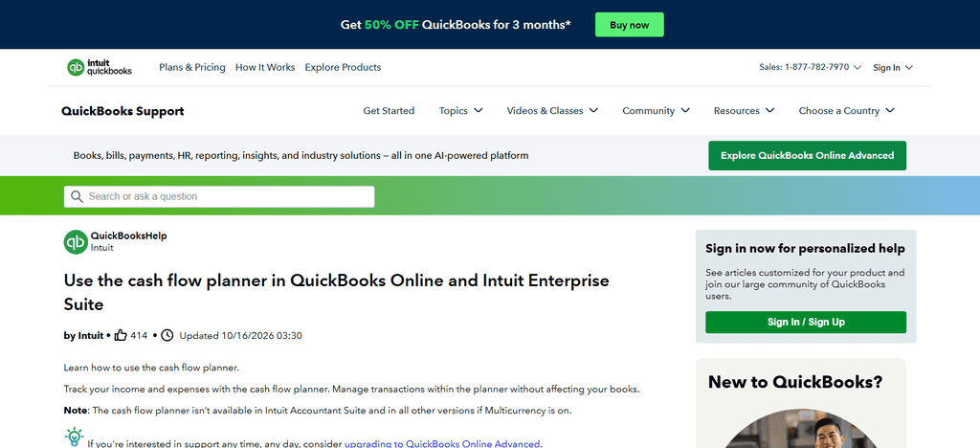Click the lightbulb tip icon
980x448 pixels.
point(74,437)
